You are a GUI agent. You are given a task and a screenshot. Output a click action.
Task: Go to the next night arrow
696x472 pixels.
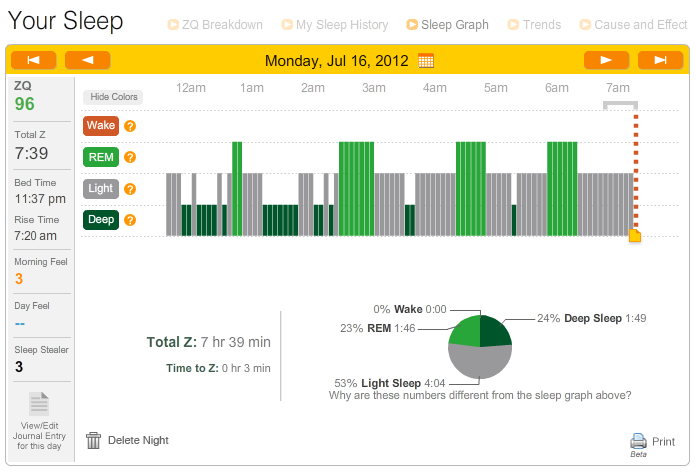pos(606,60)
